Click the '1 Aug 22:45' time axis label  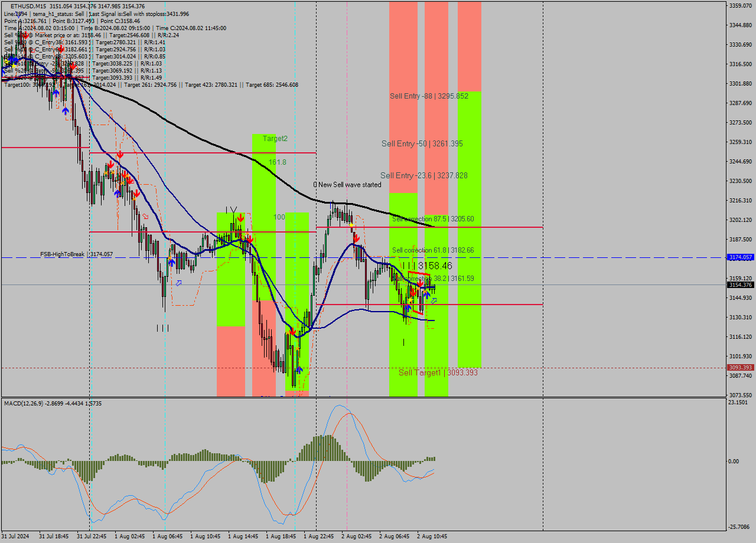[318, 537]
